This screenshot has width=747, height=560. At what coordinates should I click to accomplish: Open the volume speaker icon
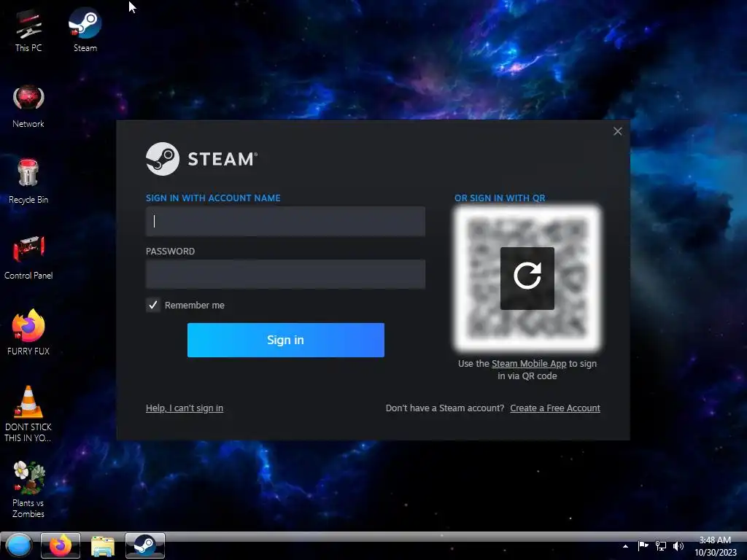(x=678, y=545)
